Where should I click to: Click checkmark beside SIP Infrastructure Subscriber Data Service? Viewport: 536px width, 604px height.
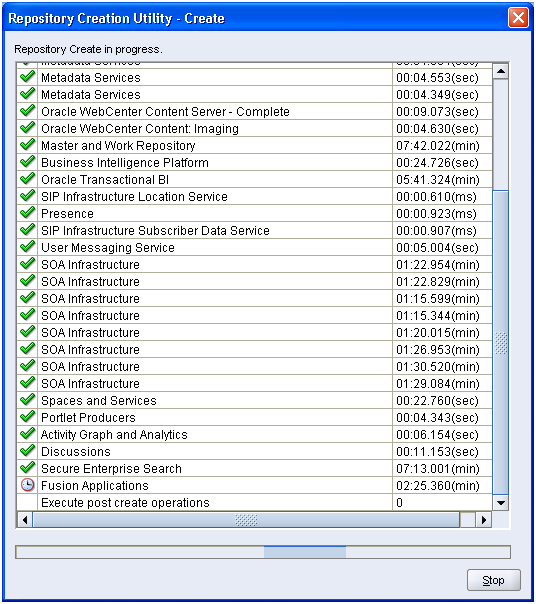point(27,230)
